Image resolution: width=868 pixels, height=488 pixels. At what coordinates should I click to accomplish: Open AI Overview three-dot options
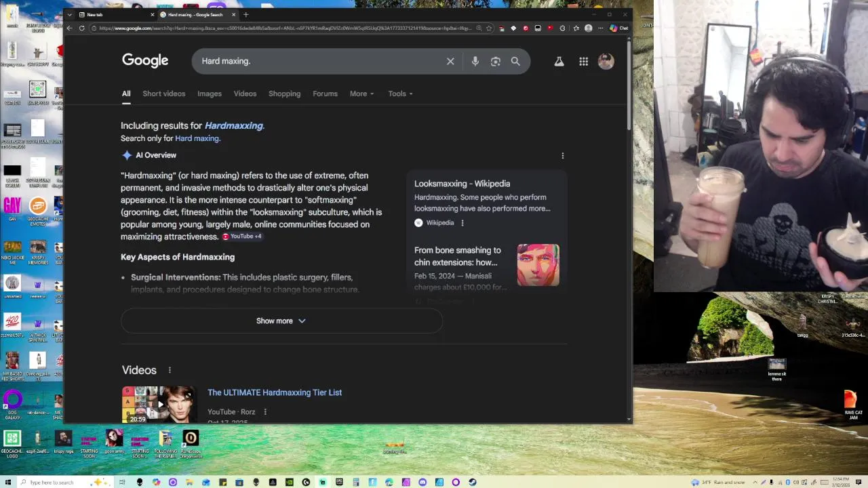[562, 155]
